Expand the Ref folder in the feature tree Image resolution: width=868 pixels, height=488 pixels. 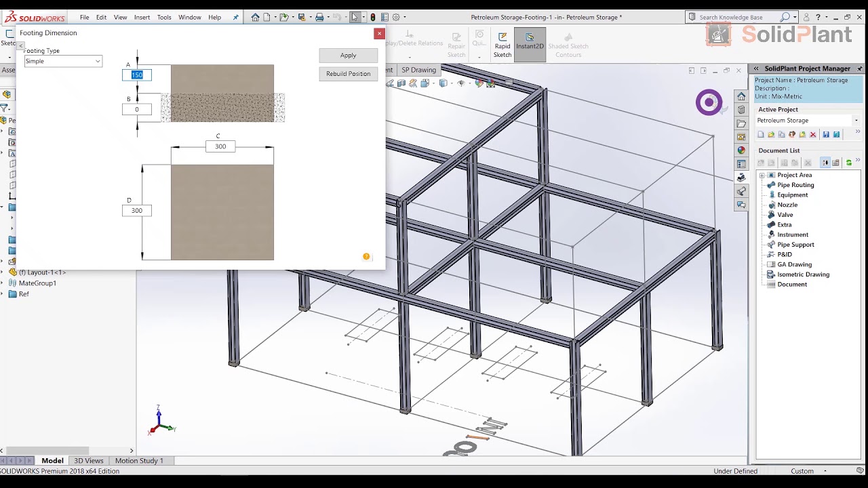(x=3, y=294)
